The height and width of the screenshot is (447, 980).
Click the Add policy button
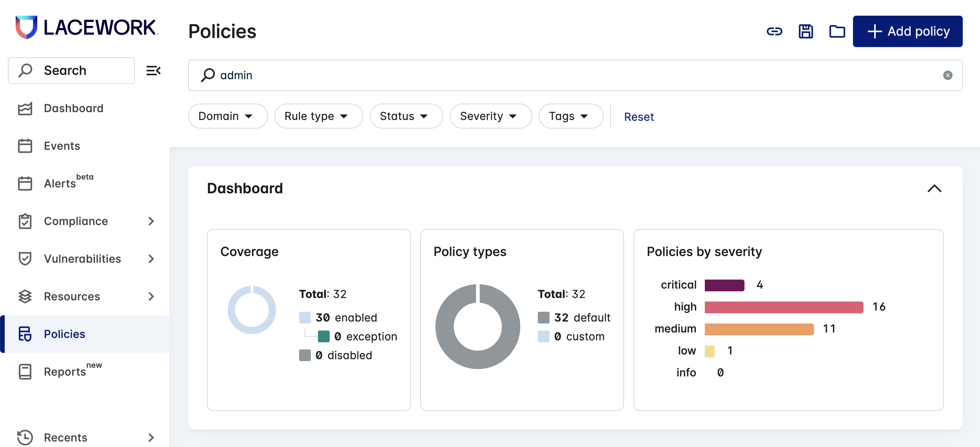point(907,31)
